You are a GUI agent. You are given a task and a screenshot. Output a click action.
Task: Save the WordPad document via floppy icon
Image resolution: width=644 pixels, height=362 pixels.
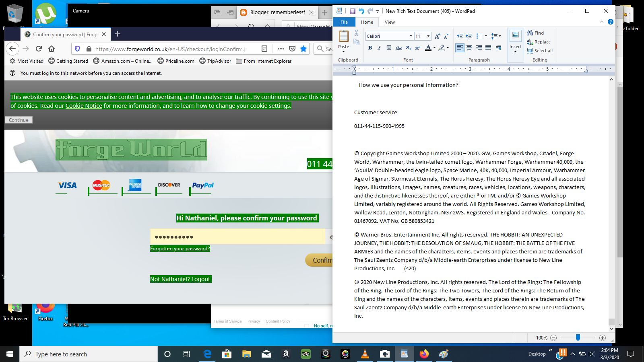pos(353,11)
